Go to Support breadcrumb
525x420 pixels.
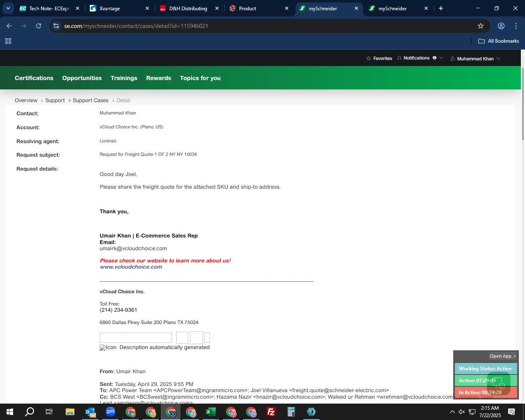point(55,100)
